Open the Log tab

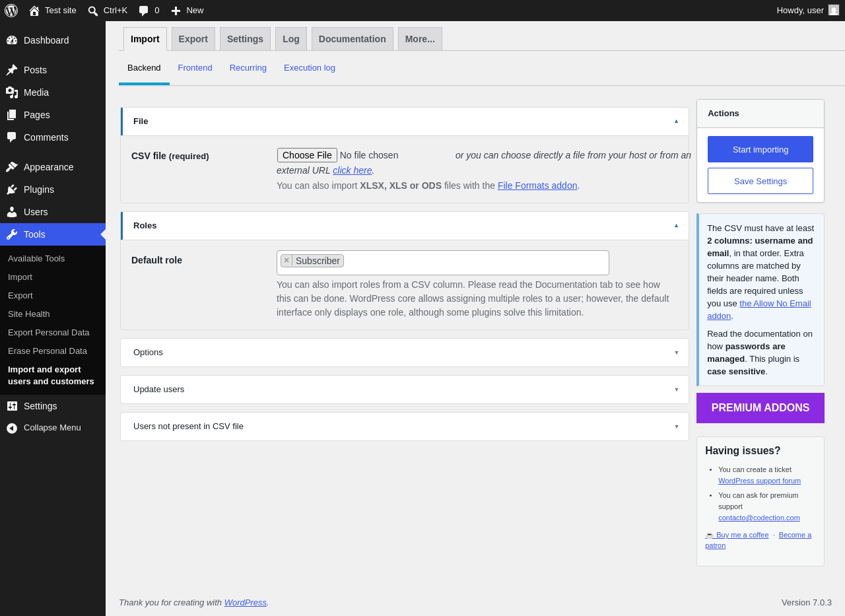point(291,39)
